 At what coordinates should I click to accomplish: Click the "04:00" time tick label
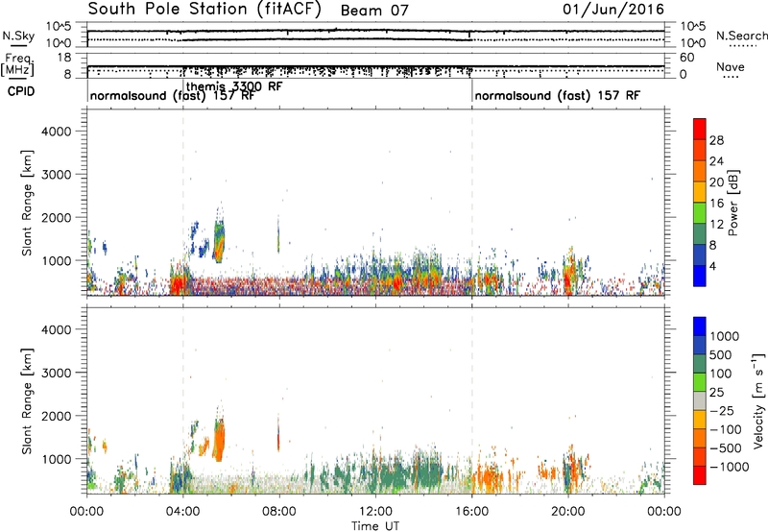(x=182, y=512)
